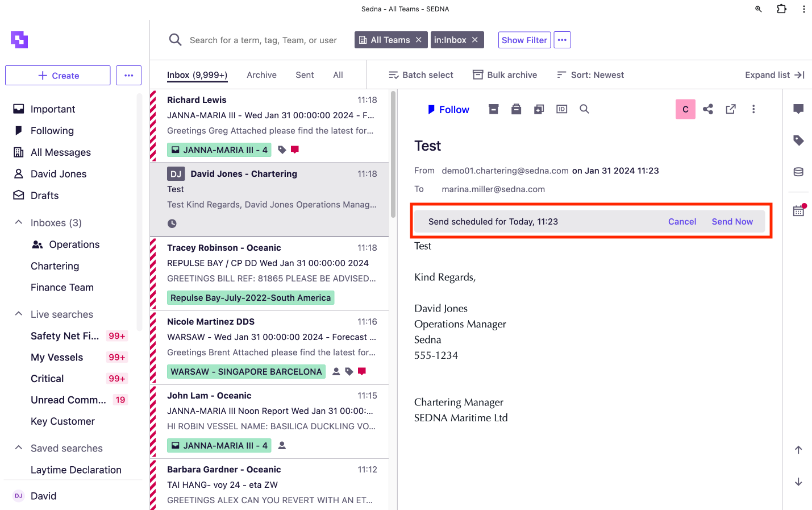Click Send Now on the scheduled message
Screen dimensions: 812x510
point(732,222)
